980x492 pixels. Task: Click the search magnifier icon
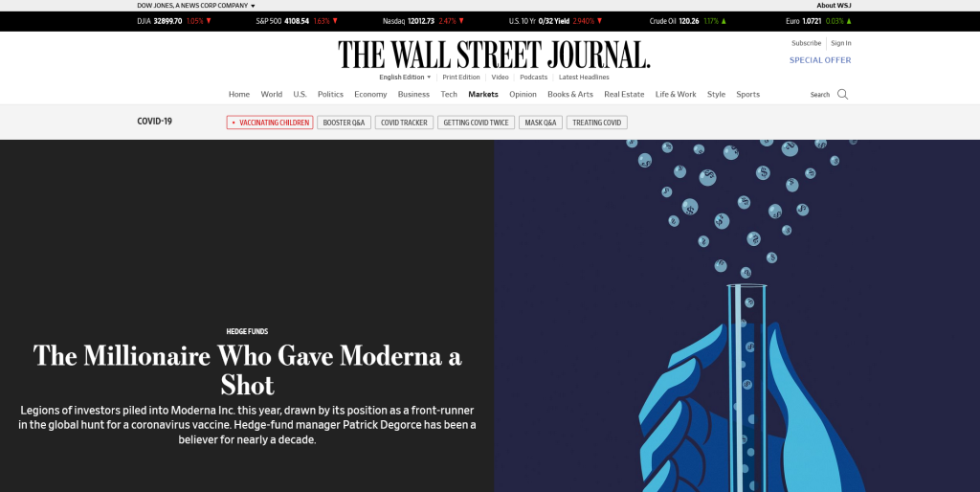842,95
